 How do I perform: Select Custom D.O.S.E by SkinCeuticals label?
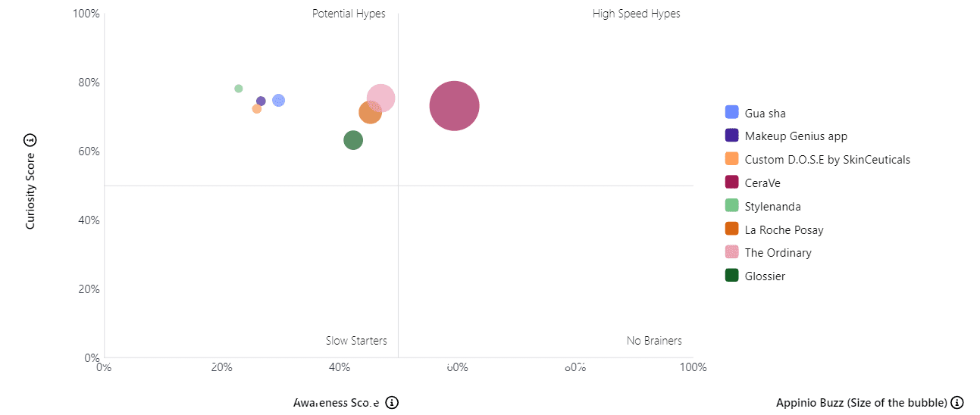pos(828,160)
